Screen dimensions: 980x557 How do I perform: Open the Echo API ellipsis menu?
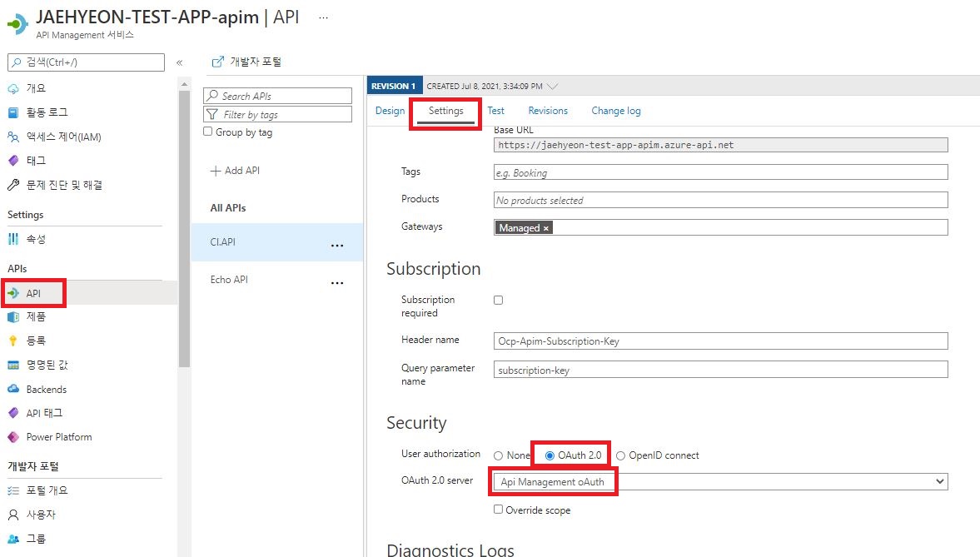(x=337, y=283)
